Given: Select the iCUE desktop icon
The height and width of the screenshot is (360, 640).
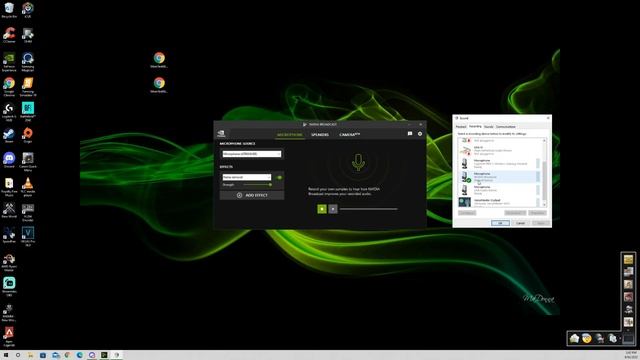Looking at the screenshot, I should coord(28,10).
